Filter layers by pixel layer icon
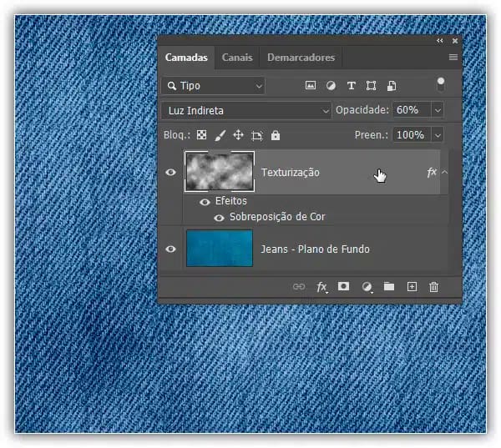Screen dimensions: 501x448 [x=311, y=85]
